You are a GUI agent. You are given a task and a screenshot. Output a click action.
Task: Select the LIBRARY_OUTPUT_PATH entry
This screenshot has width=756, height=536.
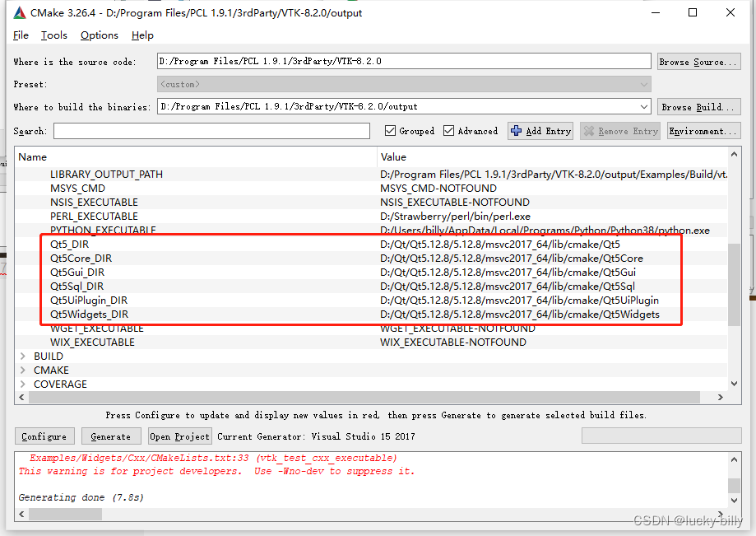pos(106,175)
